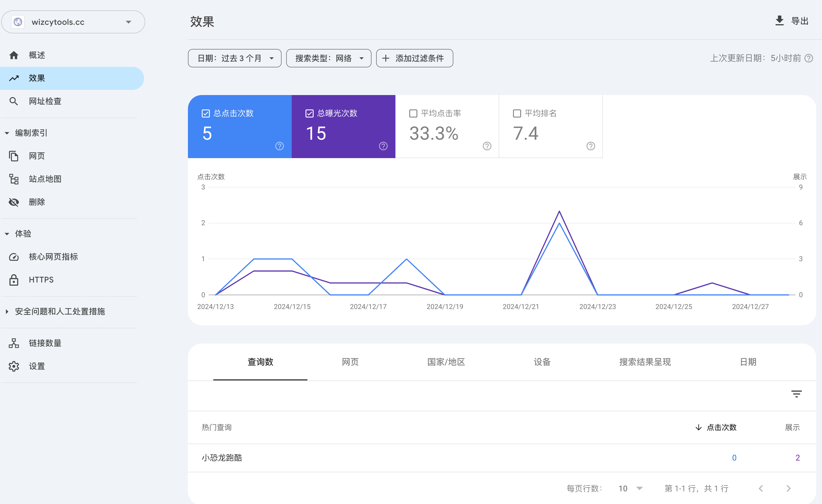Open 核心网页指标 speedometer item
The image size is (822, 504).
14,257
